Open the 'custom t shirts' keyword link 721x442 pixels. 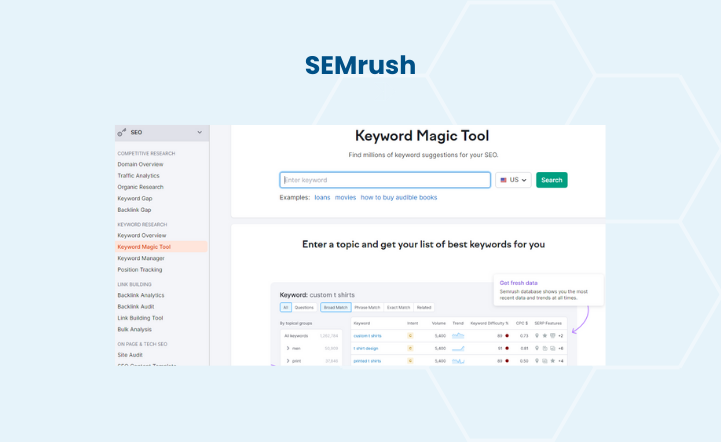(367, 336)
